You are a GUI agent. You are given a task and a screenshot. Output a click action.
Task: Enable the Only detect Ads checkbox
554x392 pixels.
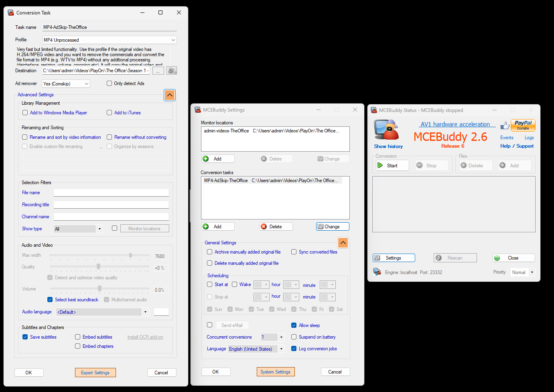tap(109, 83)
